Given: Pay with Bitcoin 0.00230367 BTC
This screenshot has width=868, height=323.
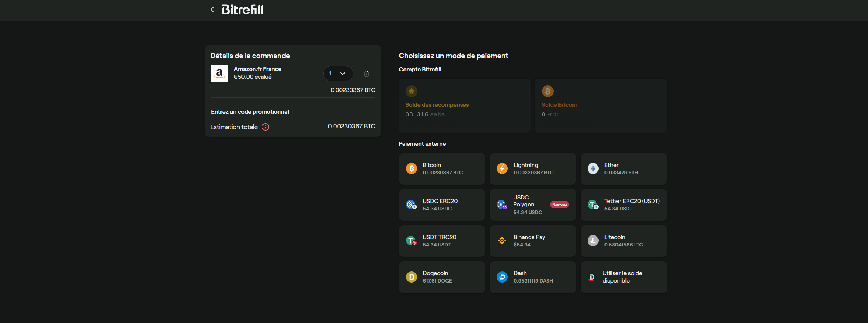Looking at the screenshot, I should [442, 169].
